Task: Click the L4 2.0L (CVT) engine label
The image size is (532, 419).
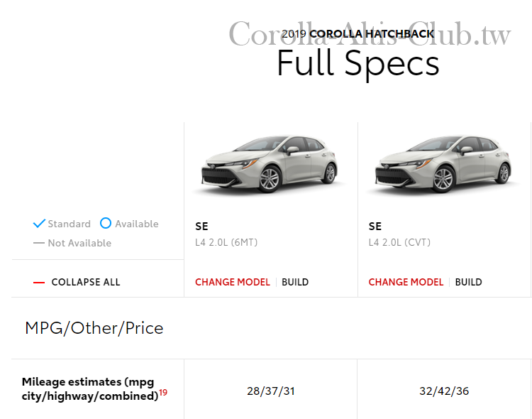Action: 399,242
